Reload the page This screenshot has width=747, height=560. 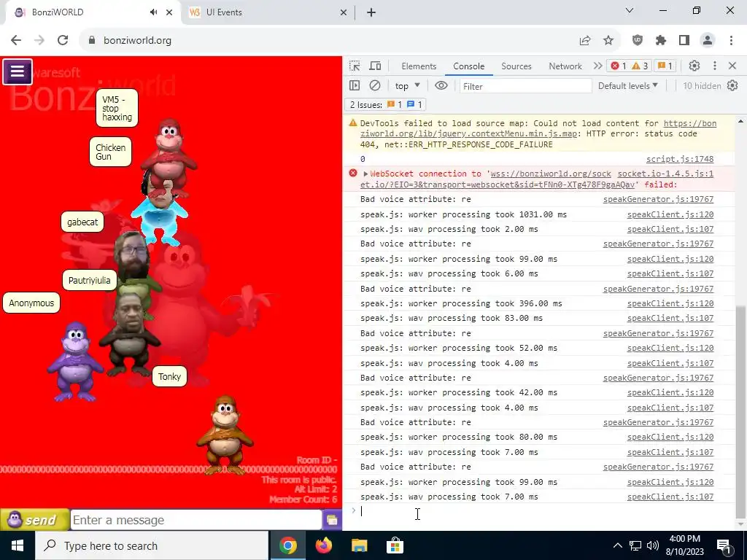point(63,40)
